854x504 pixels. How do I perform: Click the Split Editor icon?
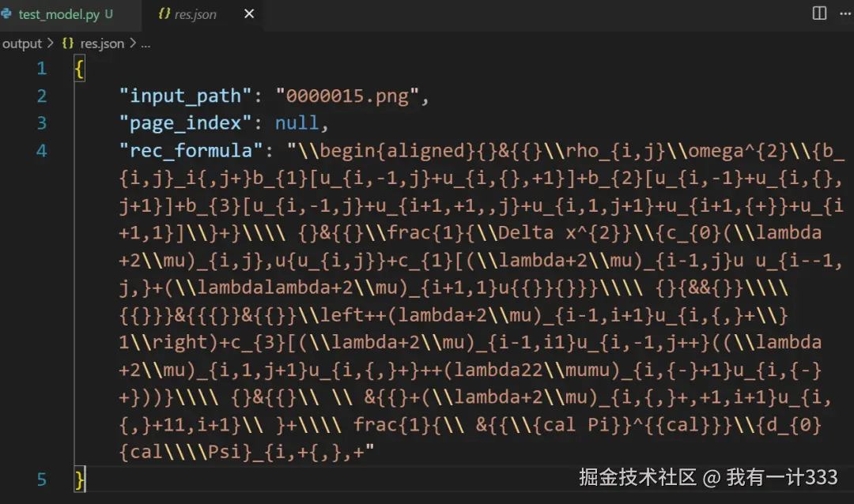818,12
